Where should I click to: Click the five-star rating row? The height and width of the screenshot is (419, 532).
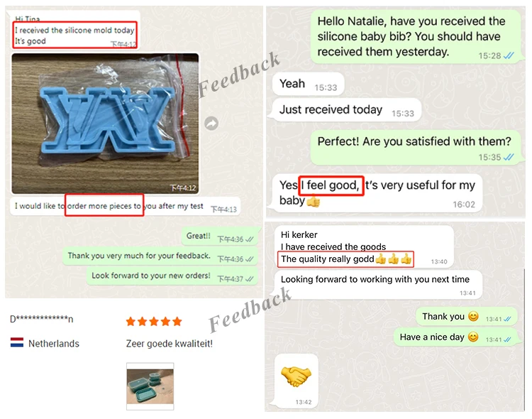click(x=154, y=321)
